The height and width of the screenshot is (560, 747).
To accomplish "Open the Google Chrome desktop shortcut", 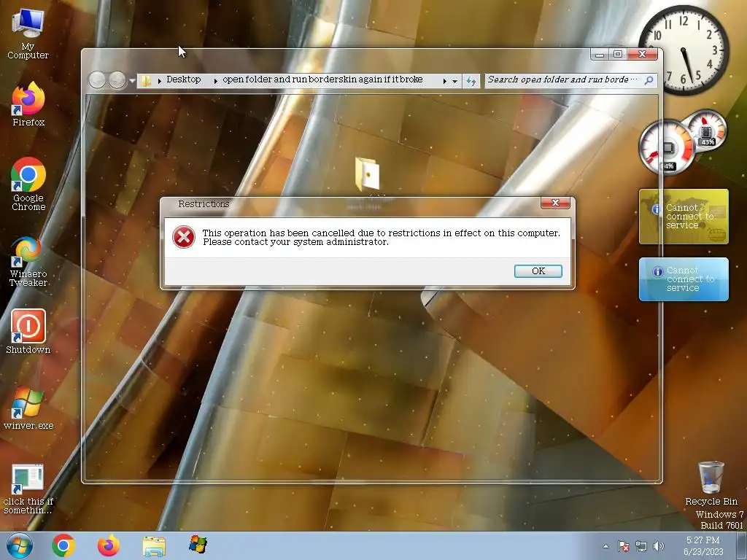I will (28, 184).
